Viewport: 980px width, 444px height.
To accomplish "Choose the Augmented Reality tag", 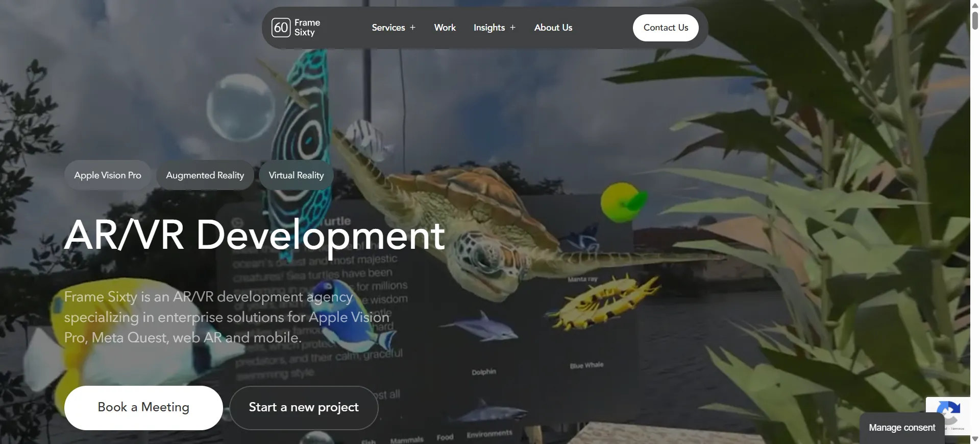I will (x=205, y=175).
